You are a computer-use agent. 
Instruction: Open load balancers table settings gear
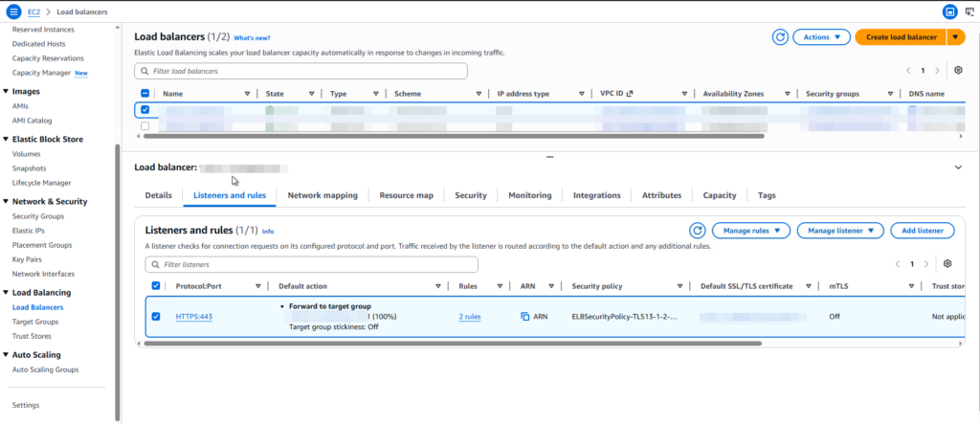[x=958, y=71]
